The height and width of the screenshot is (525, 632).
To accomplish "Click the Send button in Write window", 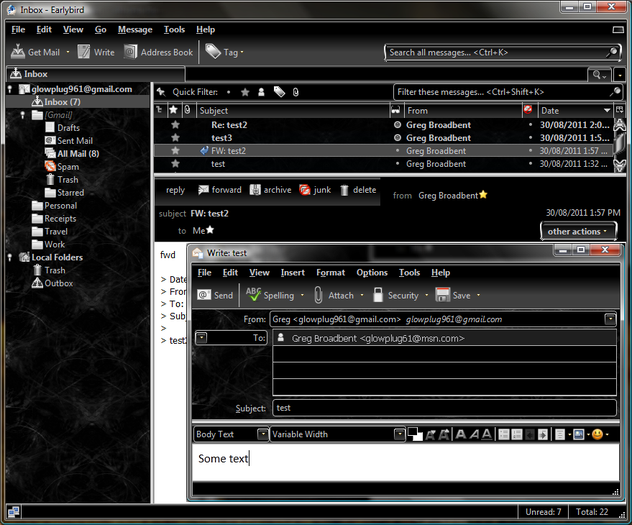I will pos(215,295).
